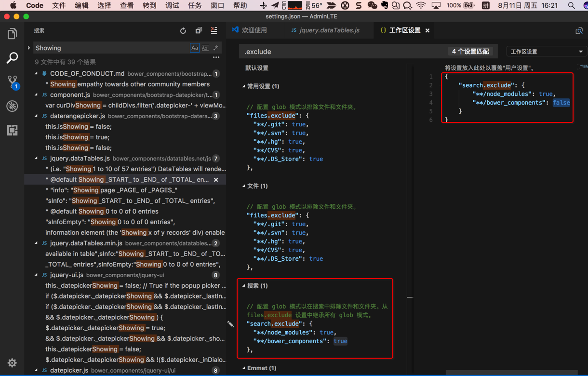588x376 pixels.
Task: Dismiss the selected @default Showing search result
Action: click(x=216, y=179)
